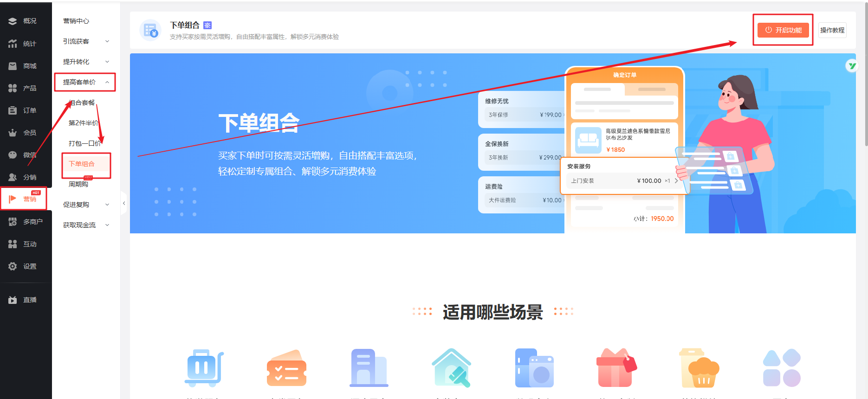Select the 打包一口价 submenu item
This screenshot has width=868, height=399.
click(x=85, y=143)
